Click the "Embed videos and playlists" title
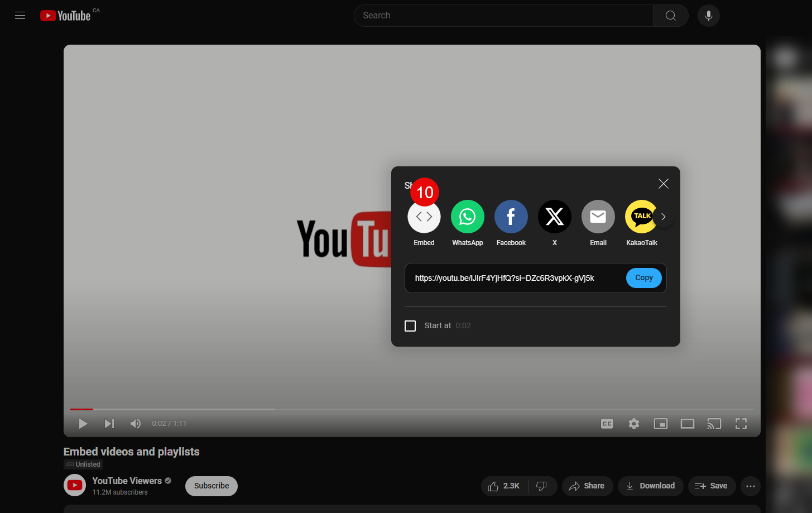 (x=132, y=452)
